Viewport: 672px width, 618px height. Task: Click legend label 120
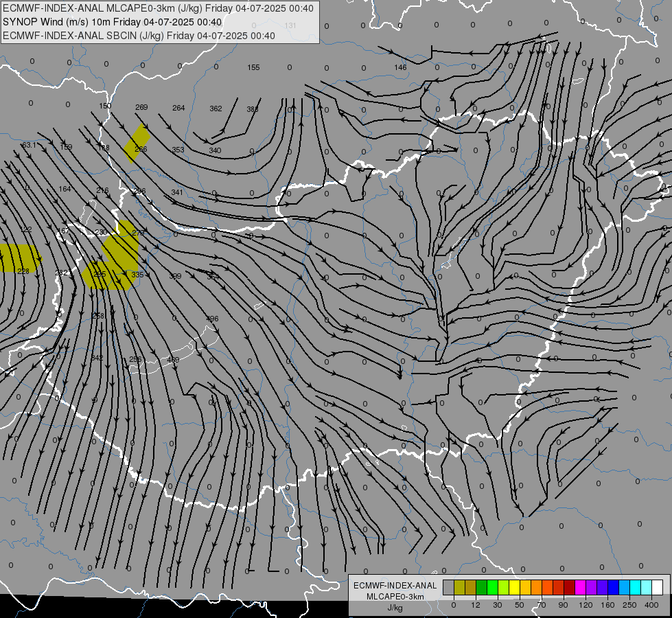click(x=586, y=605)
